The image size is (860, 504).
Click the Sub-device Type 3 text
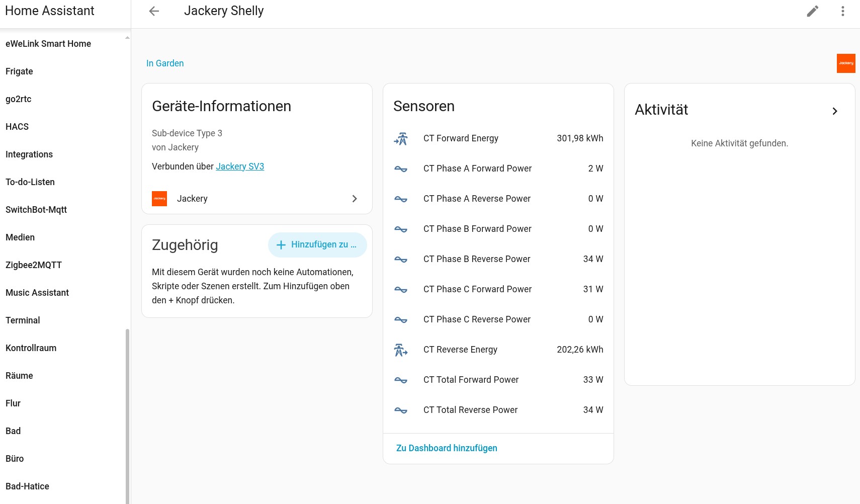[x=187, y=133]
